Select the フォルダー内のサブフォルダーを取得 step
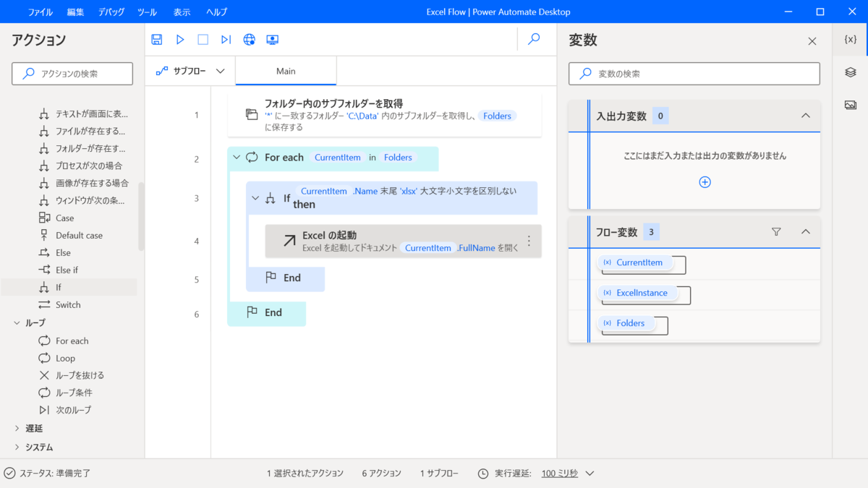868x488 pixels. pyautogui.click(x=384, y=114)
